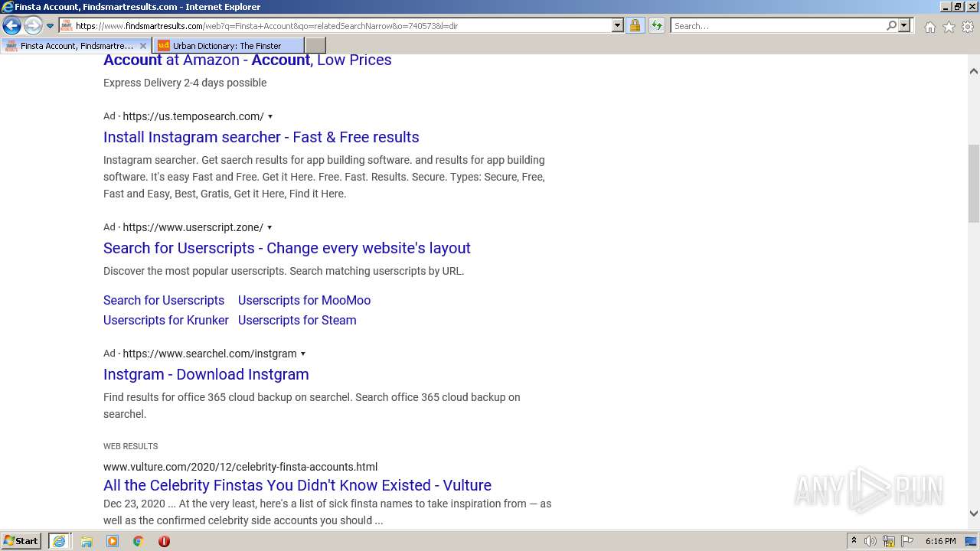Go back with the browser Back arrow
Image resolution: width=980 pixels, height=551 pixels.
coord(11,26)
